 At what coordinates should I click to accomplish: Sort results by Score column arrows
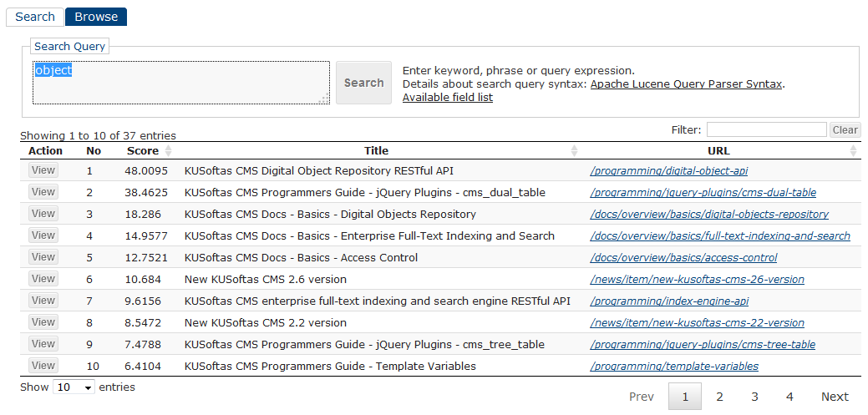coord(168,150)
